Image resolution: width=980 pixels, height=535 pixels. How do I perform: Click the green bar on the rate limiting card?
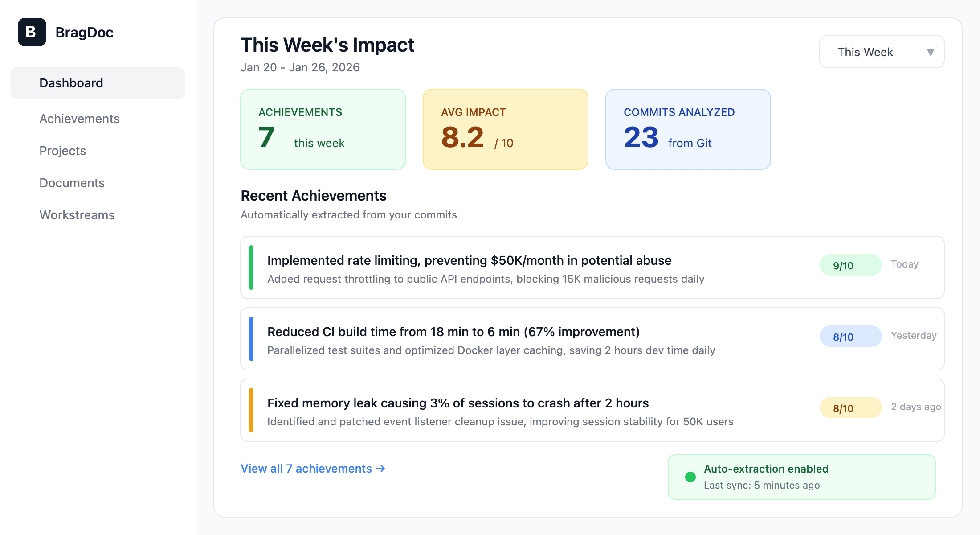(251, 267)
